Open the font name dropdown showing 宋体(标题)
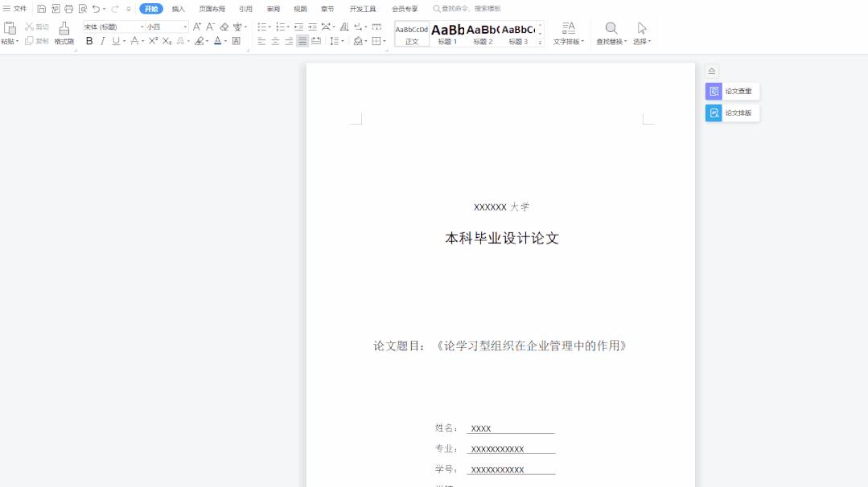 109,25
